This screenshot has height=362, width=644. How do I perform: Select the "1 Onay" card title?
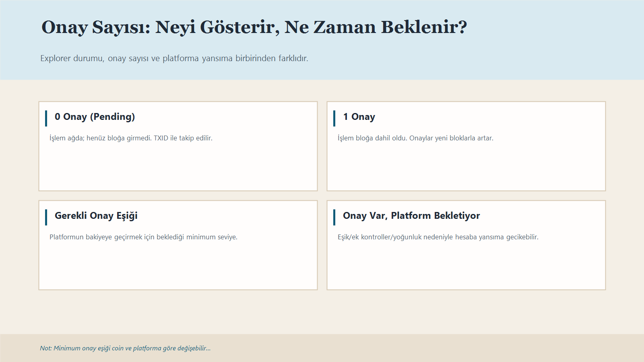tap(359, 117)
